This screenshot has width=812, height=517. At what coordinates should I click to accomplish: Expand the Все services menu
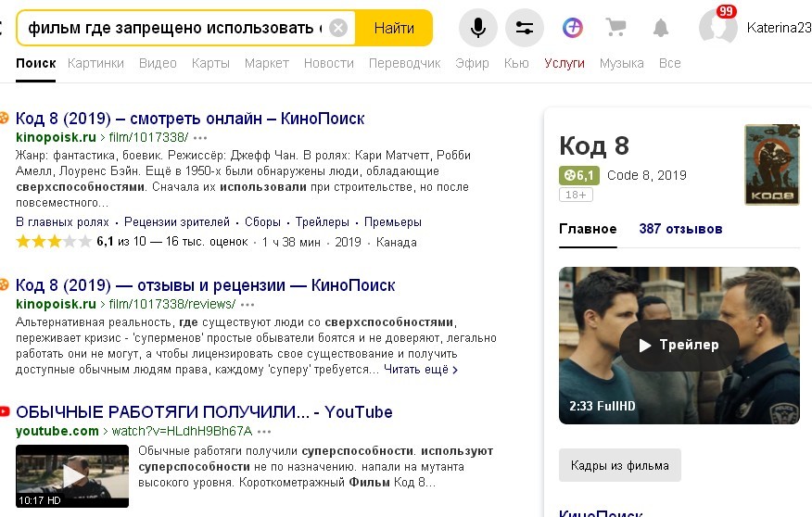coord(669,63)
